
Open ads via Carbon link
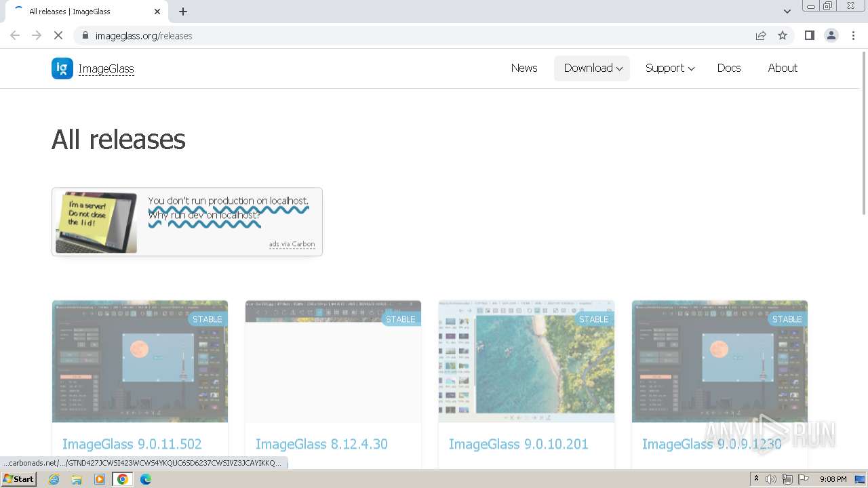coord(292,244)
